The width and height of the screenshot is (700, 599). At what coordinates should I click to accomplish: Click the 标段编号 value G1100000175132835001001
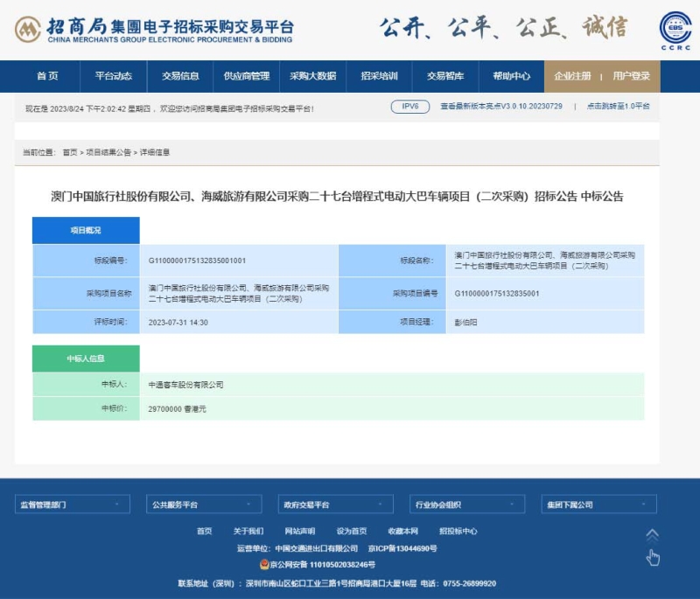[198, 261]
